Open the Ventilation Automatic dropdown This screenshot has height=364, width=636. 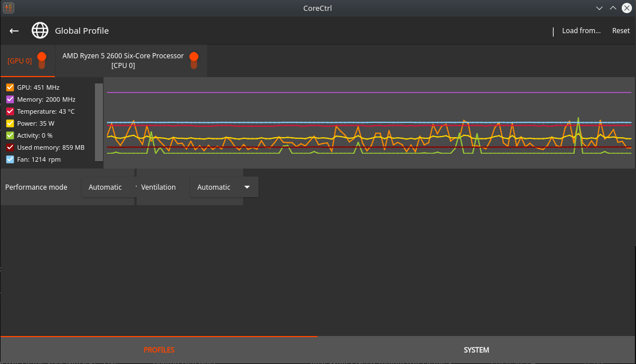coord(224,187)
